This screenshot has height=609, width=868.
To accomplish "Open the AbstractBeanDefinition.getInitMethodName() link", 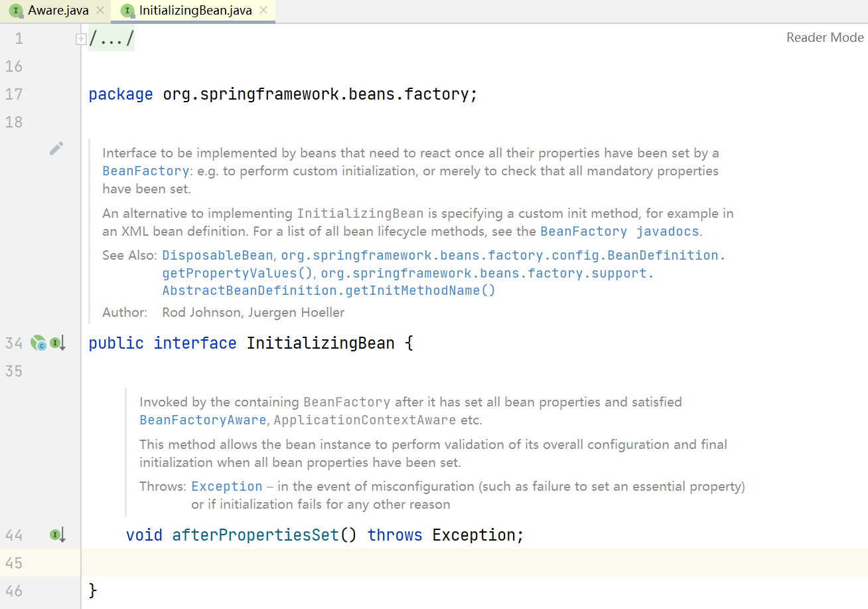I will (408, 282).
